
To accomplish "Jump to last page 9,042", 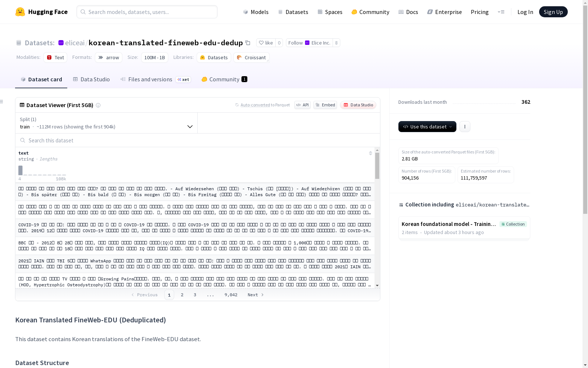I will tap(231, 295).
